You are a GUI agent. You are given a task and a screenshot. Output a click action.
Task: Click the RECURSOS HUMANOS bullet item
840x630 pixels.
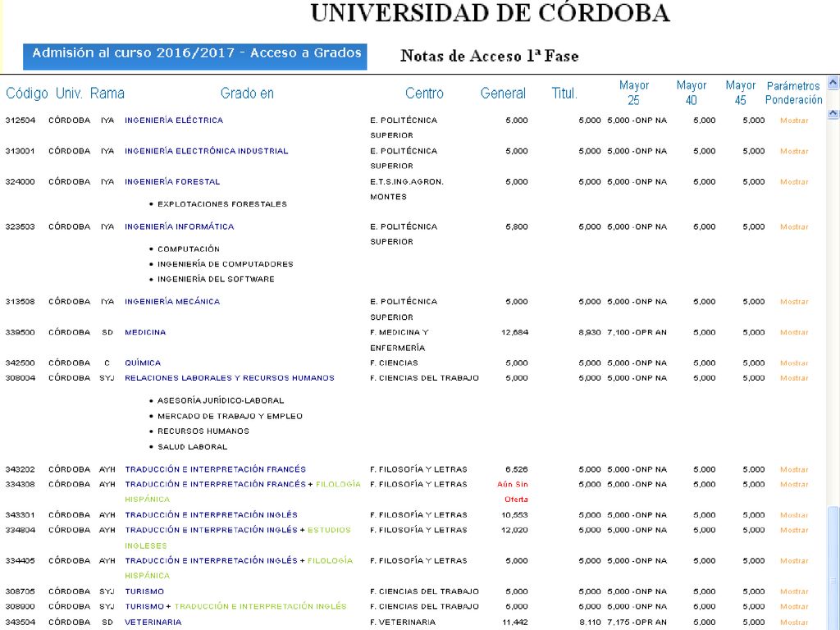click(x=203, y=431)
